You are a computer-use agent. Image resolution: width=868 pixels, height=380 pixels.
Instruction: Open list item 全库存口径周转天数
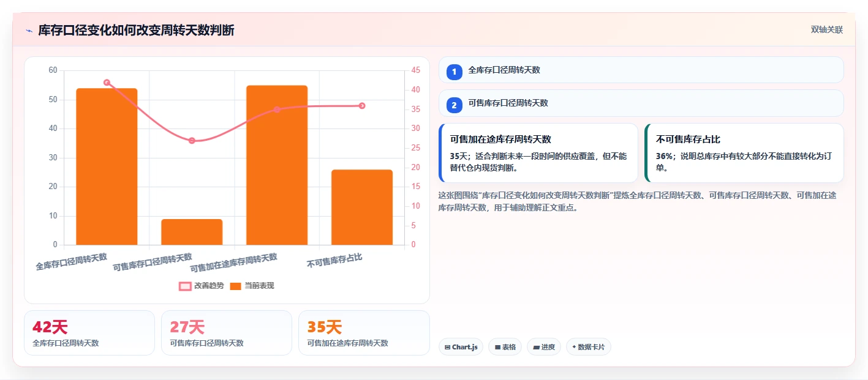pyautogui.click(x=641, y=70)
